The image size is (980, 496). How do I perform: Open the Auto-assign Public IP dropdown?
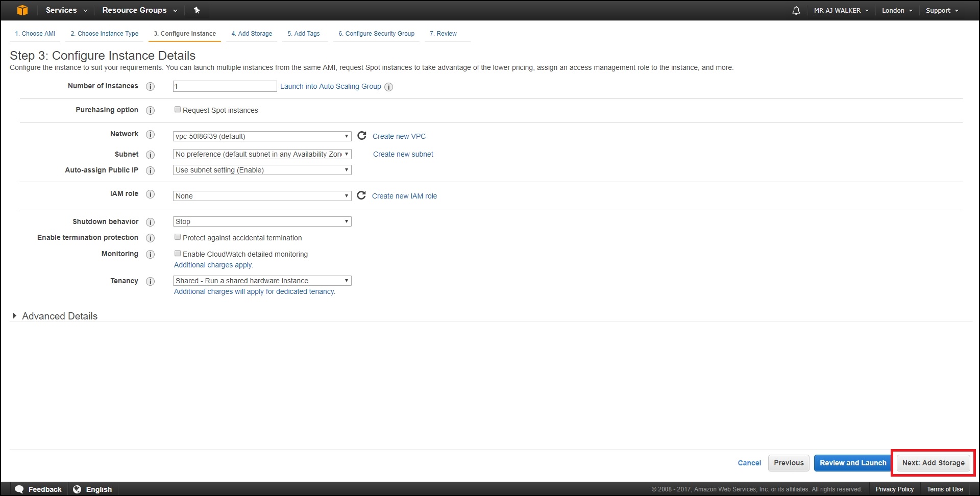click(x=262, y=170)
